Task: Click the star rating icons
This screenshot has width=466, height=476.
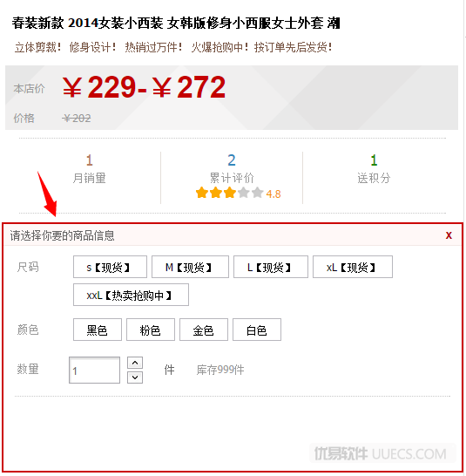Action: (x=229, y=193)
